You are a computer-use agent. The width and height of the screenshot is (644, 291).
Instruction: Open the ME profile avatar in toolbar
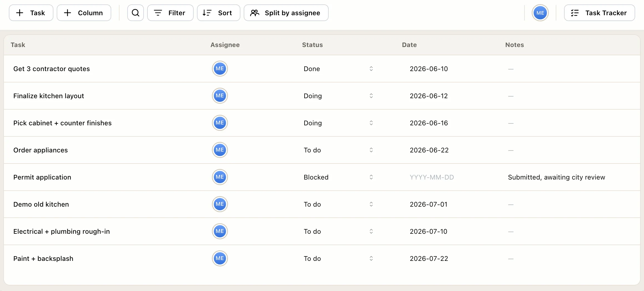(x=540, y=13)
